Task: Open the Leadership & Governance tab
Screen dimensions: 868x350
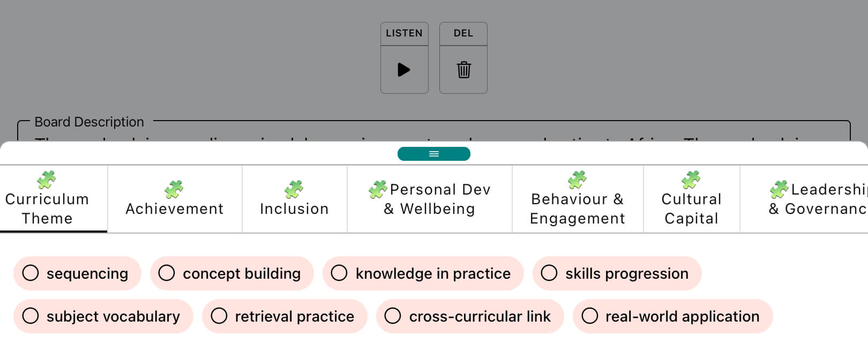Action: (814, 199)
